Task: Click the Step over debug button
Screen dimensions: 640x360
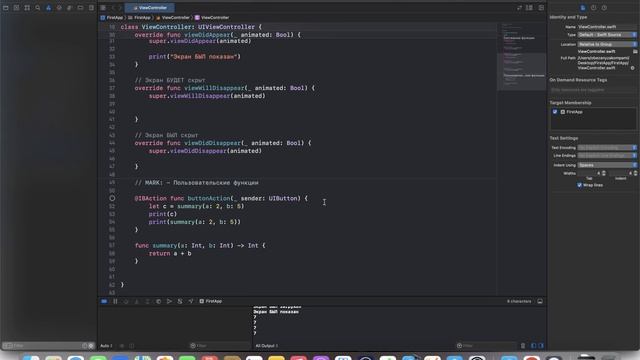Action: [126, 301]
